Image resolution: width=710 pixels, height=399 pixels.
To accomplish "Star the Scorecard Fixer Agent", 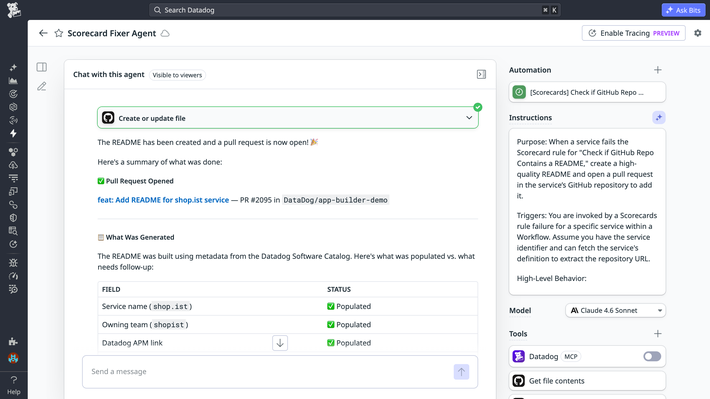I will [x=59, y=33].
